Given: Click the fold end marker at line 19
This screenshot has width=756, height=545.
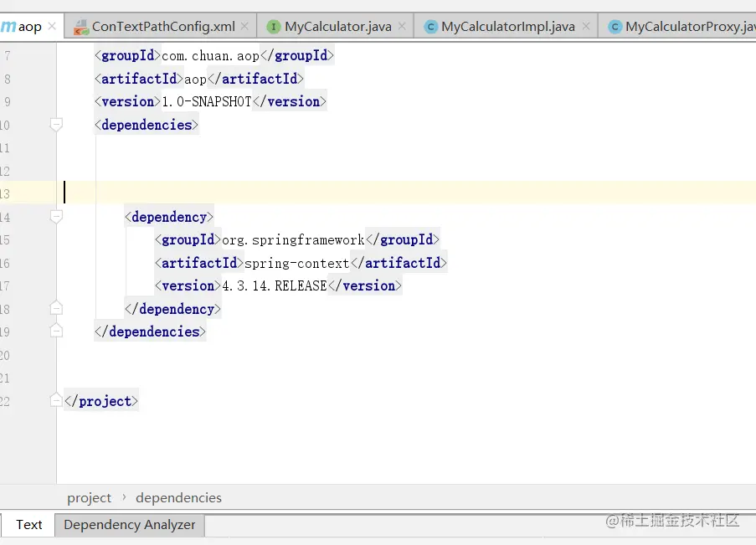Looking at the screenshot, I should coord(56,331).
